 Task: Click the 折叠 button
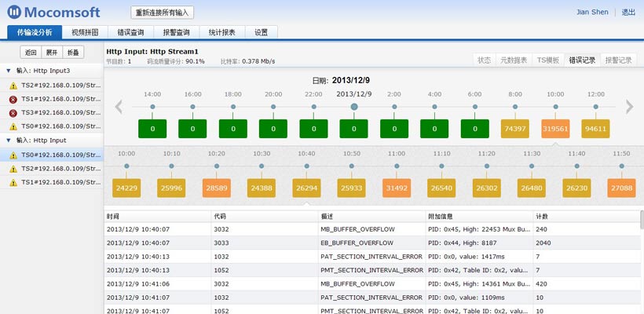[74, 52]
